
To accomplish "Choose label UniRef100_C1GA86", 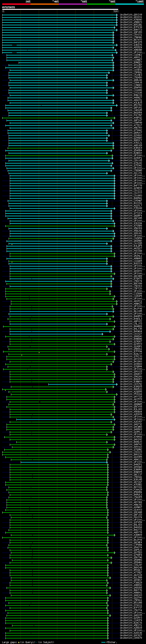I will click(x=131, y=90).
